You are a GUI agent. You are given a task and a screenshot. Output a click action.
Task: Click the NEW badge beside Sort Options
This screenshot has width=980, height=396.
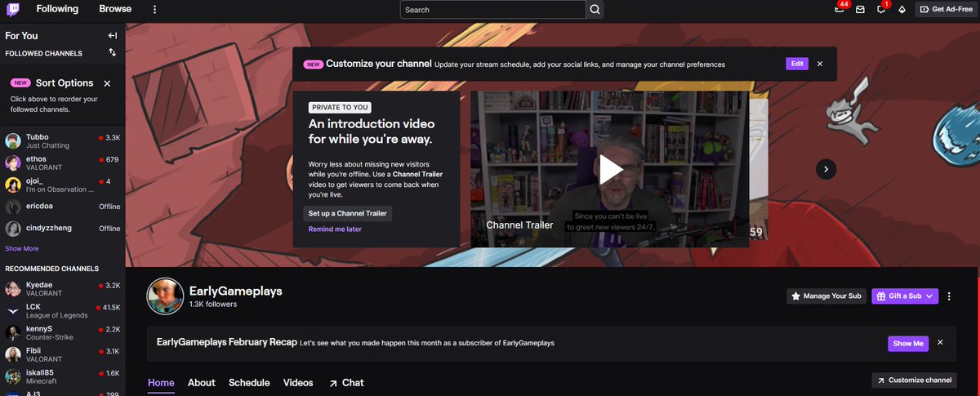20,83
